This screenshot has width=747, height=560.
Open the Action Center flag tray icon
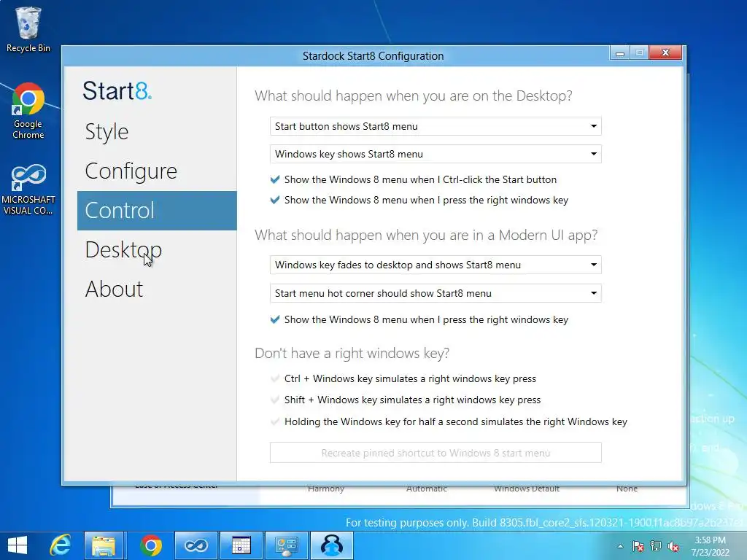[x=638, y=546]
